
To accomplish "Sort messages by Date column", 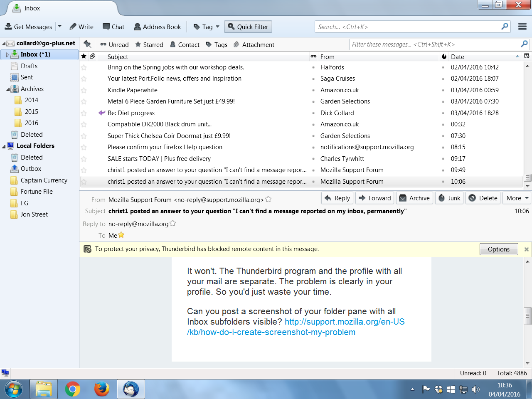I will [x=485, y=57].
